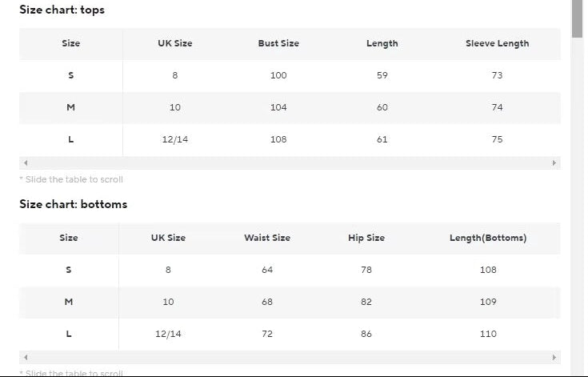This screenshot has height=377, width=588.
Task: Click the tops table right scroll arrow
Action: click(554, 163)
